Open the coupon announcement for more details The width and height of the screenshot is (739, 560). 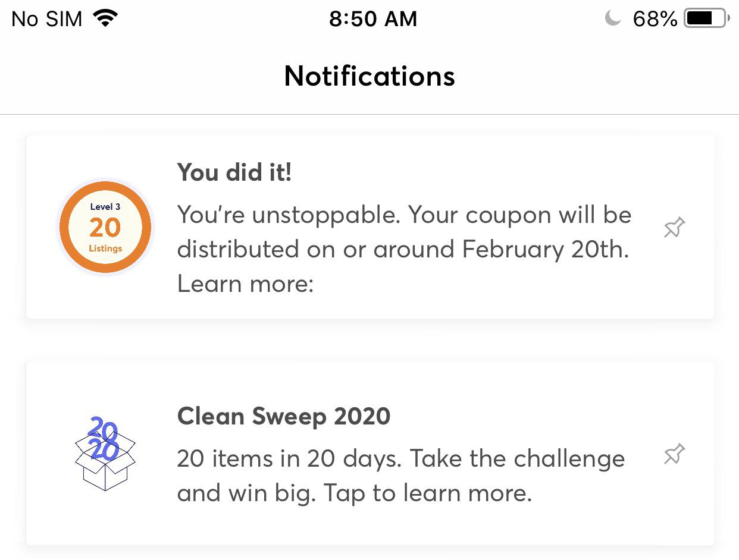tap(369, 227)
